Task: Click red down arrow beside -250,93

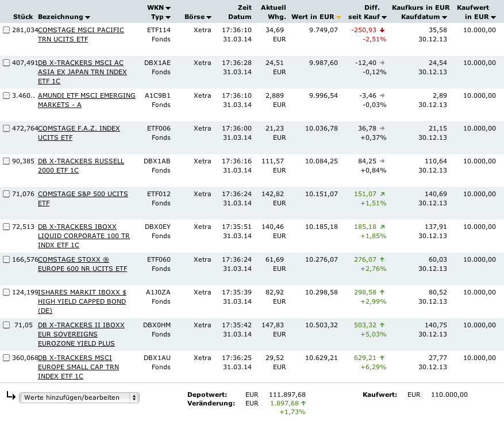Action: tap(382, 30)
